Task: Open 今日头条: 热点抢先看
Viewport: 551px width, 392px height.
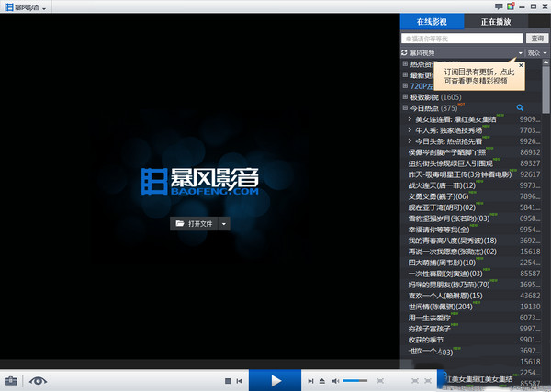Action: 449,141
